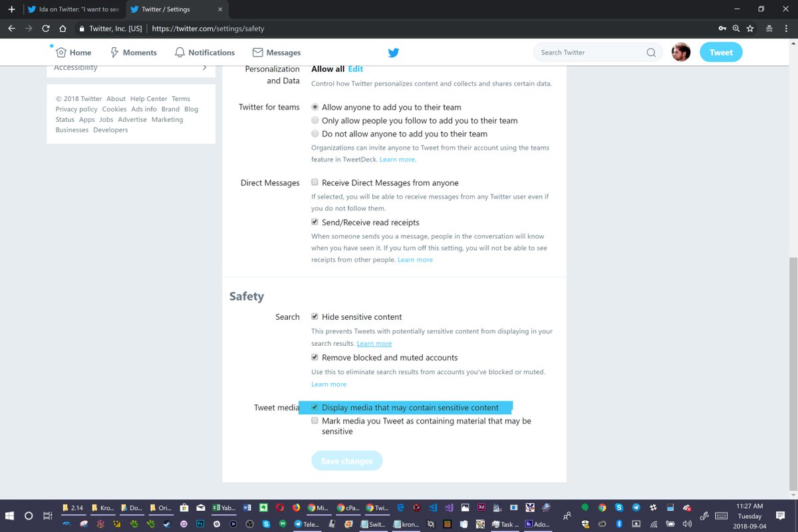
Task: Select the Twitter / Settings browser tab
Action: 176,9
